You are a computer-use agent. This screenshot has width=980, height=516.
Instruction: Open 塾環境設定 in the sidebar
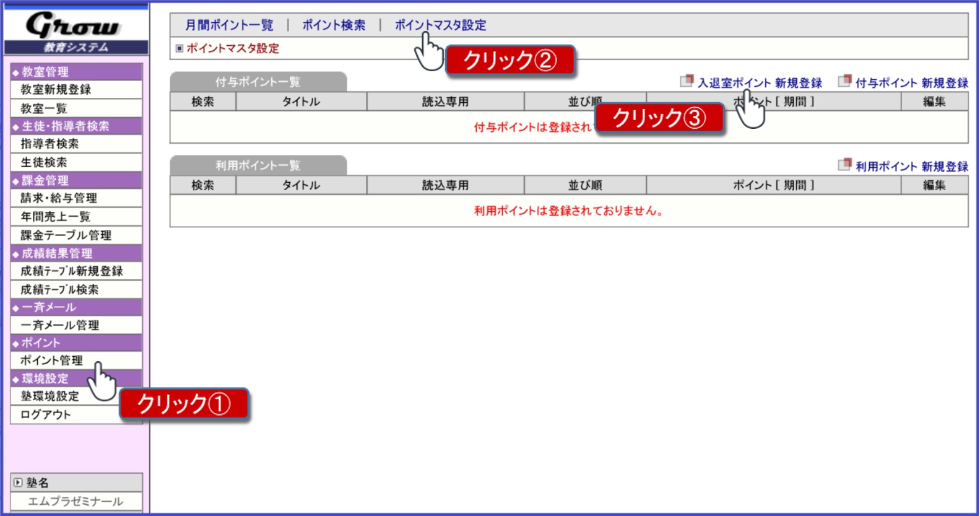point(50,396)
